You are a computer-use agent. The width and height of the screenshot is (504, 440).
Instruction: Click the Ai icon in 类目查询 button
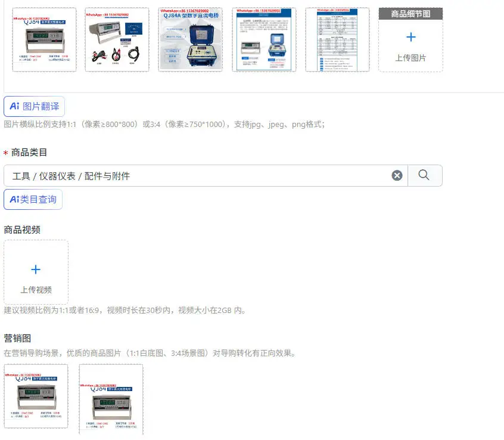pyautogui.click(x=14, y=199)
